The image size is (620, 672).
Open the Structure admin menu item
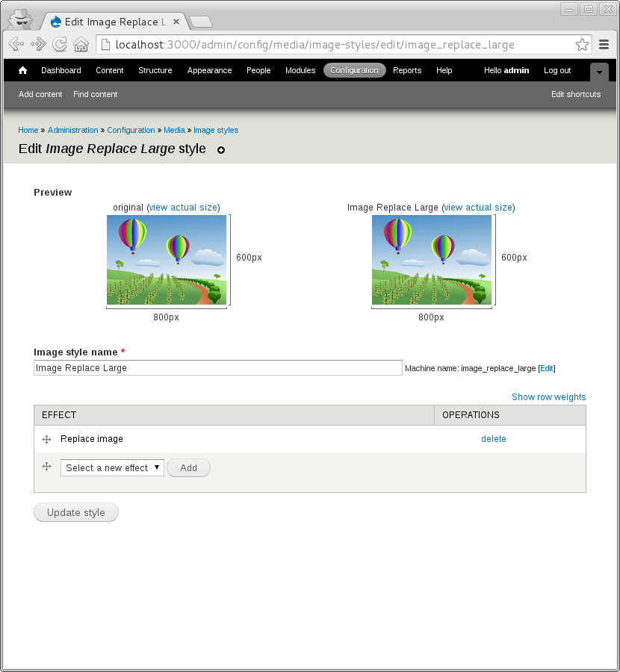[x=155, y=70]
